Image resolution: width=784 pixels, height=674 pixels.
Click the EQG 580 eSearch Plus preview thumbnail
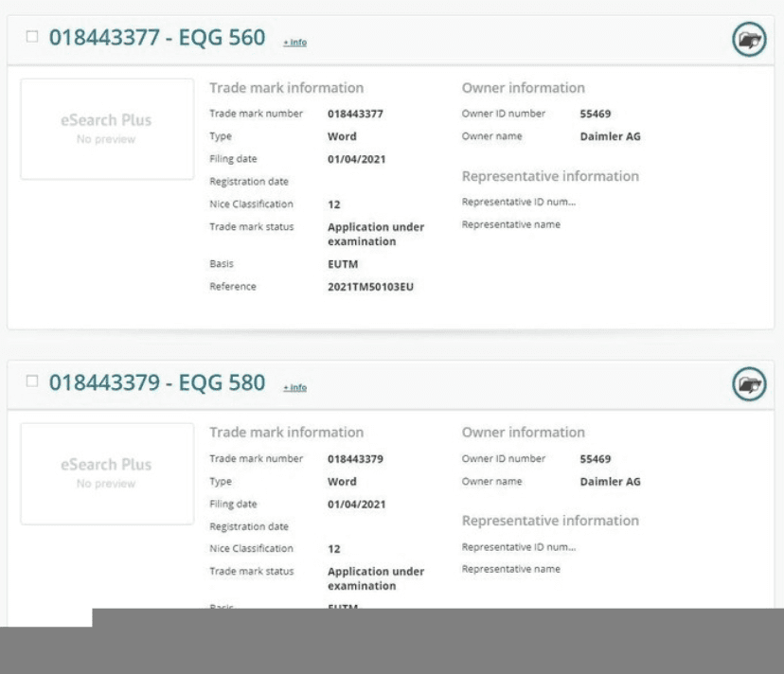point(106,473)
